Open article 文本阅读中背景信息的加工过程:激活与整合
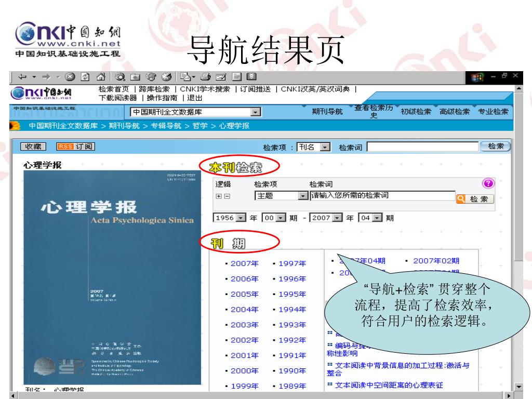532x399 pixels. [x=398, y=369]
